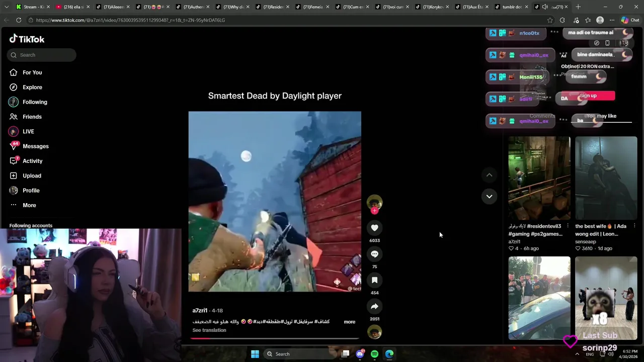Switch to the 'tumblr dot' tab
This screenshot has width=644, height=362.
click(512, 7)
